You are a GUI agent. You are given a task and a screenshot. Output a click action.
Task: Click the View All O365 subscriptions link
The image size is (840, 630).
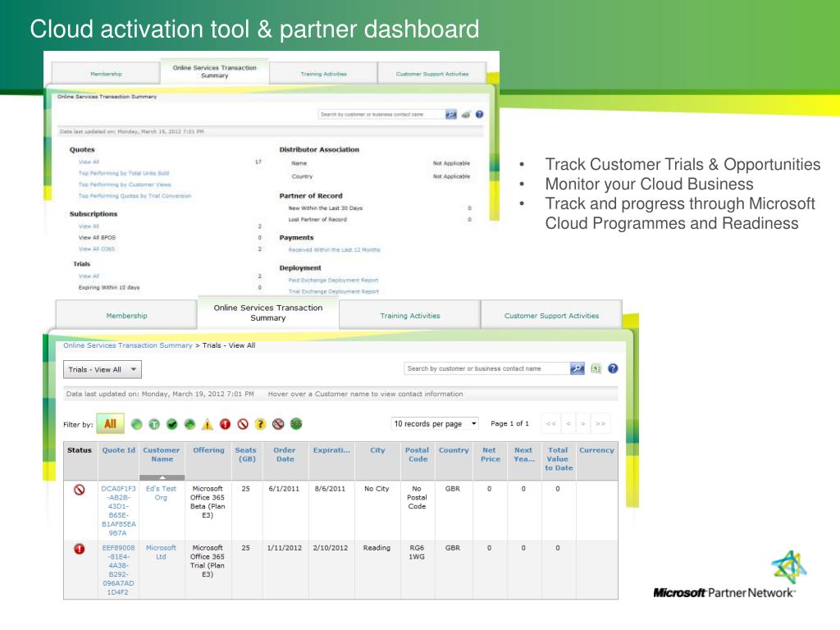(x=97, y=249)
